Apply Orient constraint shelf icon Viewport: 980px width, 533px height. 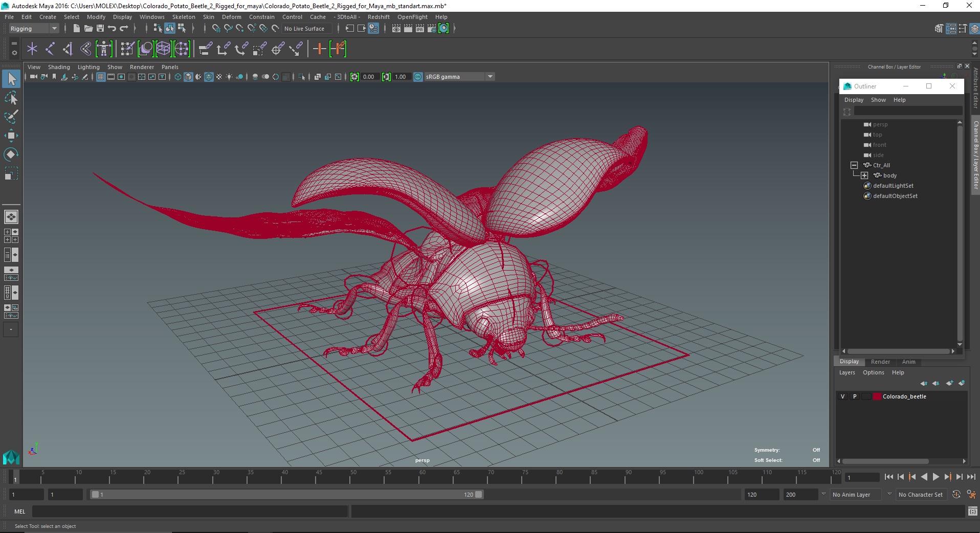point(241,49)
